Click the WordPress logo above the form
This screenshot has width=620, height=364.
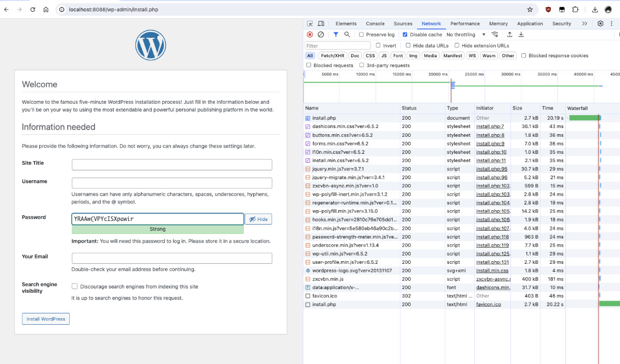click(x=151, y=45)
